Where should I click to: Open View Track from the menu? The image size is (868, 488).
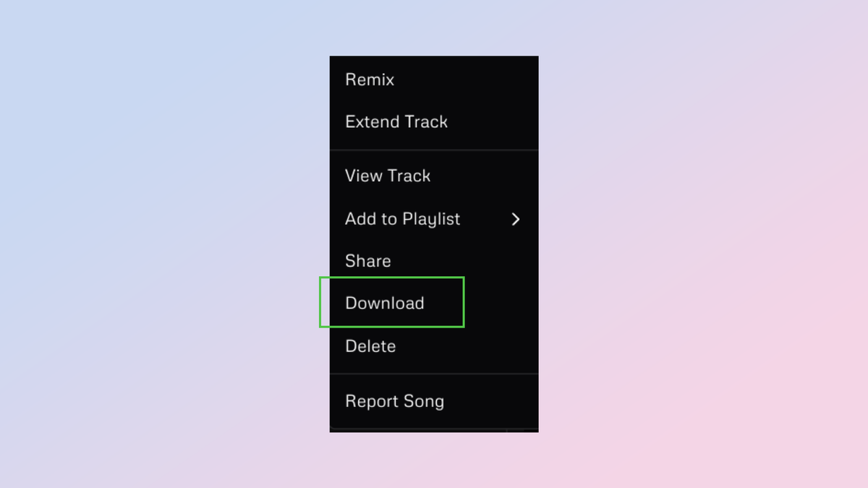pos(388,176)
